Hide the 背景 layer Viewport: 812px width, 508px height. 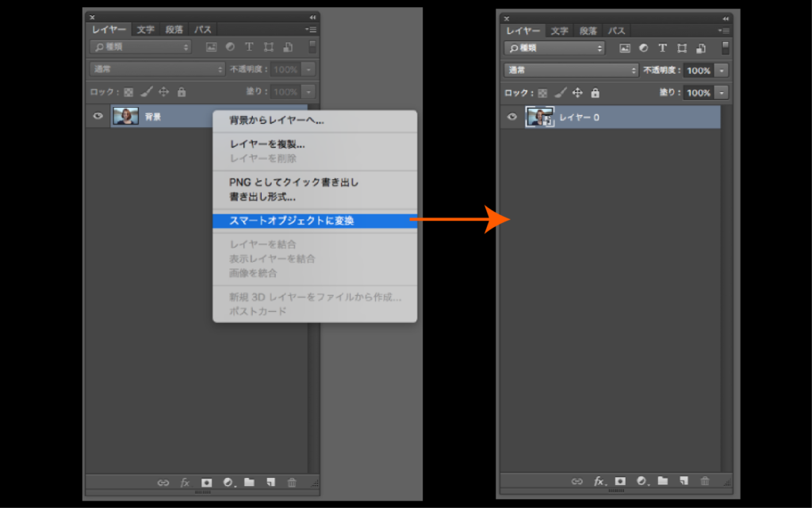[x=98, y=116]
